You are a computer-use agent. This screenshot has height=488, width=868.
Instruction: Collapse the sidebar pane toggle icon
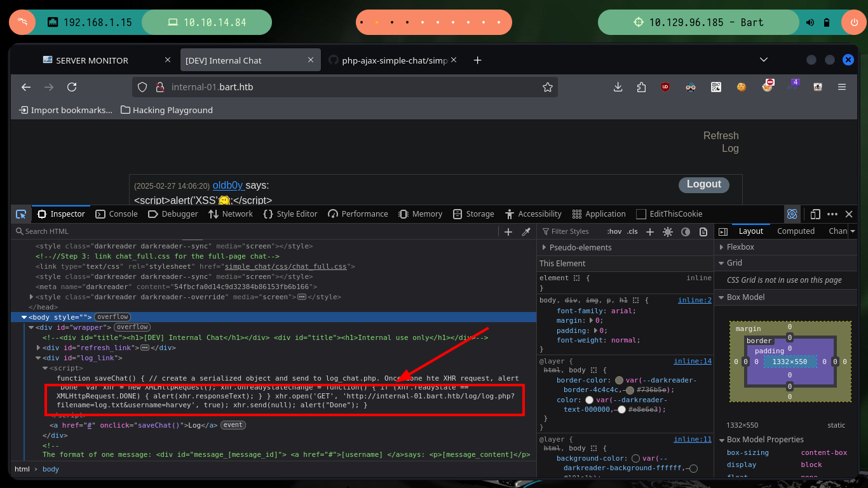pos(723,231)
